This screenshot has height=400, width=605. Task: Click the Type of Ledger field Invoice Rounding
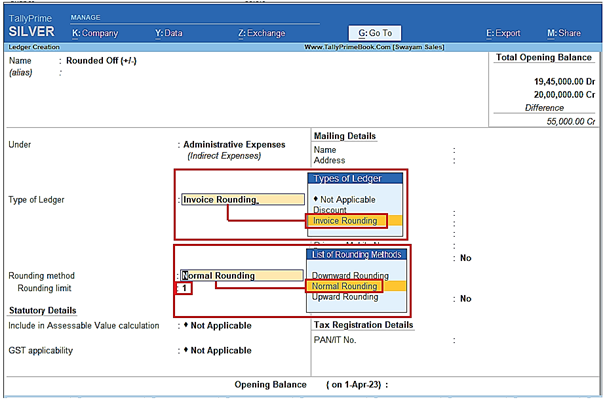243,199
